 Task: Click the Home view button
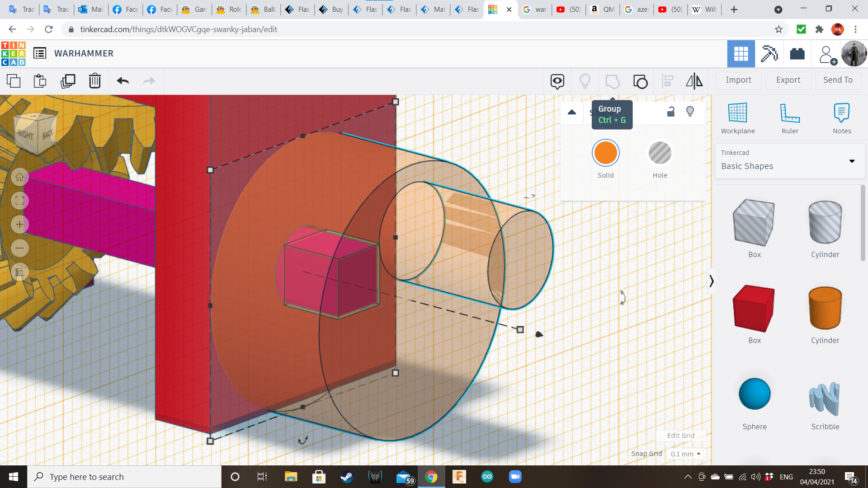pos(19,177)
